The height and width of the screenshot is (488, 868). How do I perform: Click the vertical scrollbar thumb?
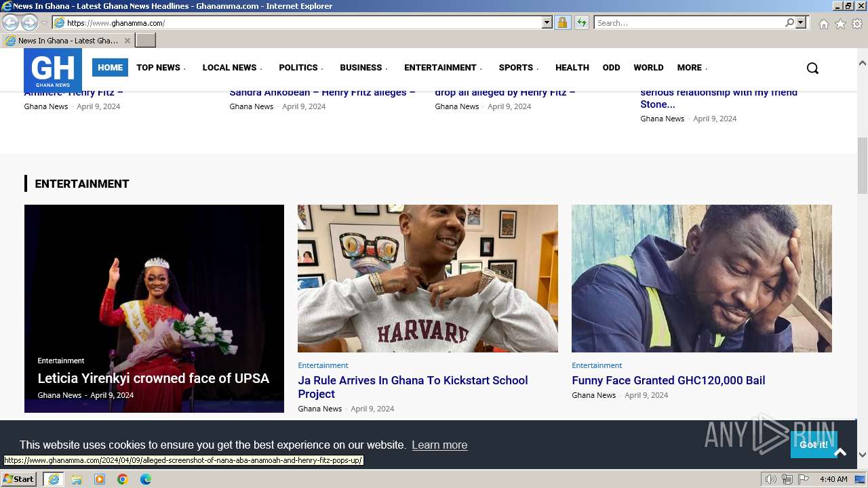click(863, 165)
